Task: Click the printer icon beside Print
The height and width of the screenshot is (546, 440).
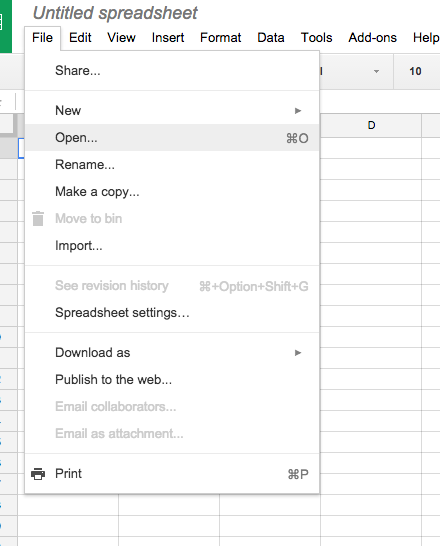Action: [38, 474]
